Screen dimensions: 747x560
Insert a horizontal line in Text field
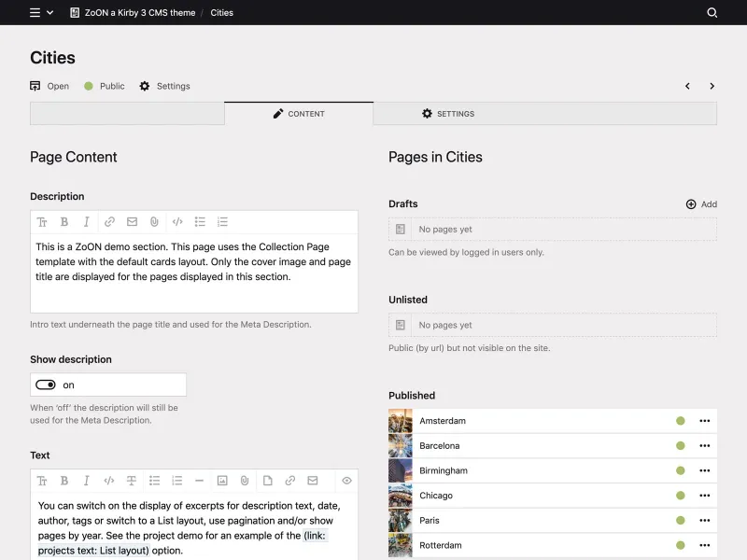click(x=199, y=480)
